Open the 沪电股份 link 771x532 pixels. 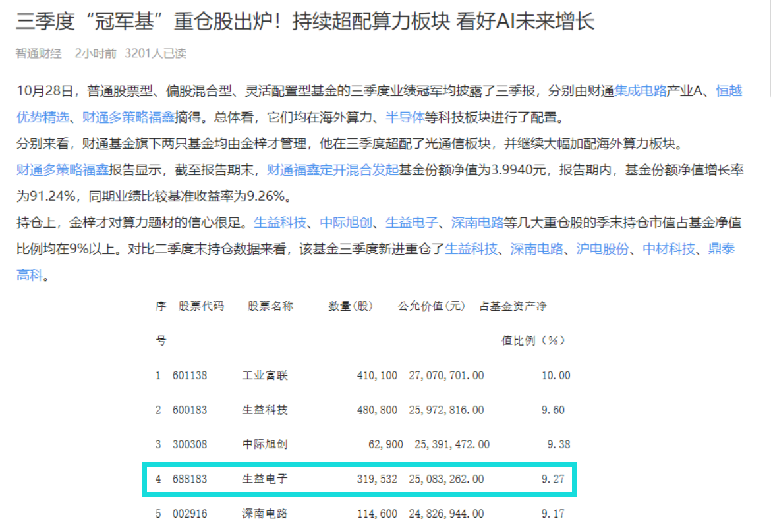point(603,249)
